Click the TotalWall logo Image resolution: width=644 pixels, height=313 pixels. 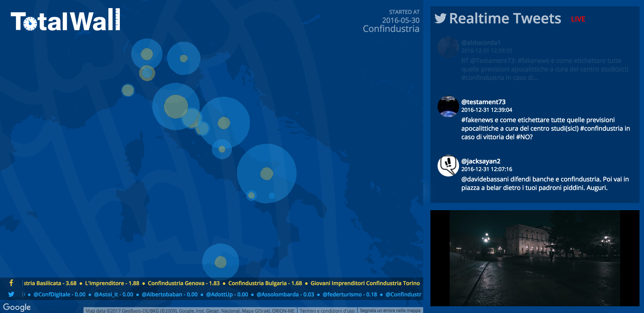tap(65, 20)
